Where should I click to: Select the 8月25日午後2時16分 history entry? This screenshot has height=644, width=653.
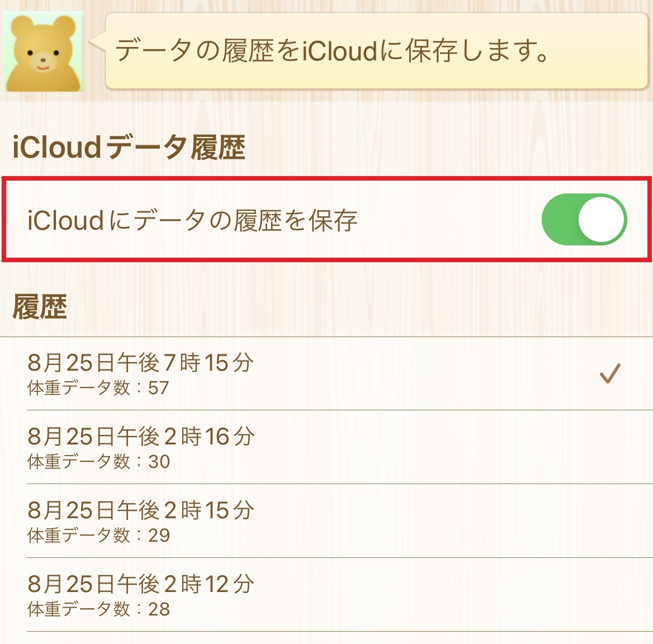(141, 437)
